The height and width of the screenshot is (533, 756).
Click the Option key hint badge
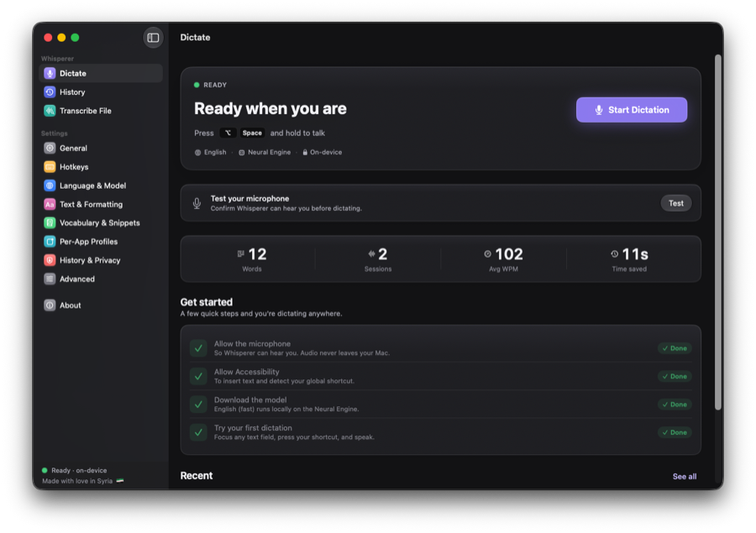228,133
